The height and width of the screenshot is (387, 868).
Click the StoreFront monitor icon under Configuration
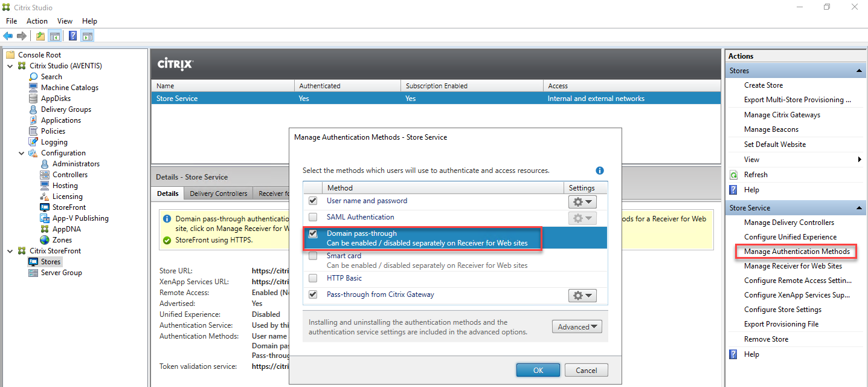[x=45, y=207]
